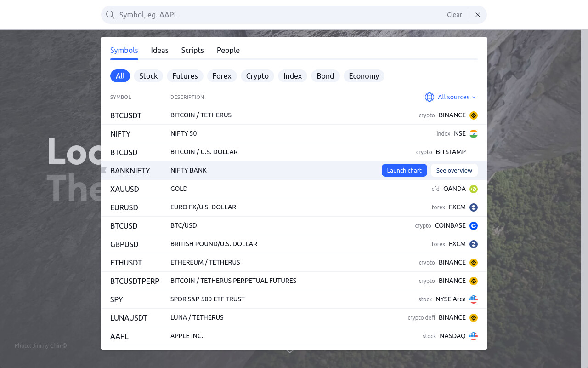Screen dimensions: 588x368
Task: Flag the BANKNIFTY symbol with the flag icon
Action: [x=104, y=171]
